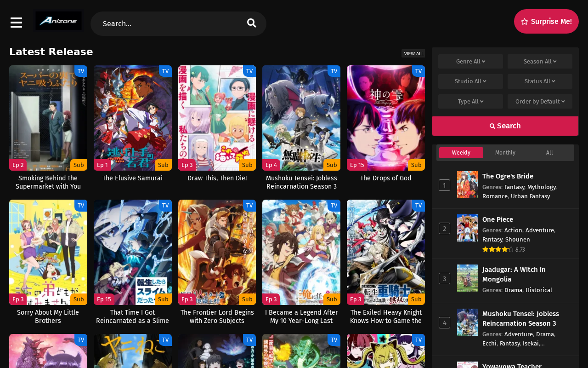The height and width of the screenshot is (368, 588).
Task: Open The Ogre's Bride ranking title
Action: point(508,176)
